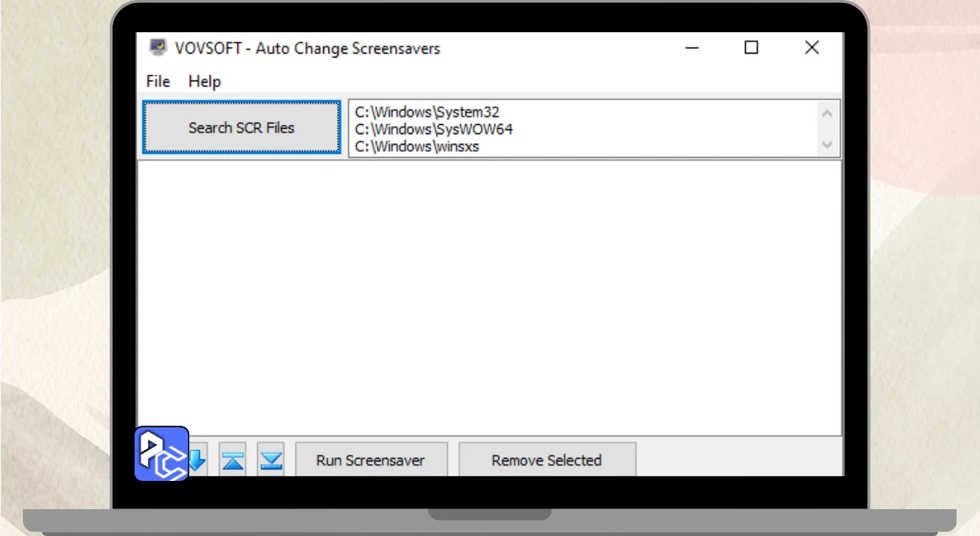Select the C:\Windows\winsxs path line
Image resolution: width=980 pixels, height=536 pixels.
coord(417,146)
